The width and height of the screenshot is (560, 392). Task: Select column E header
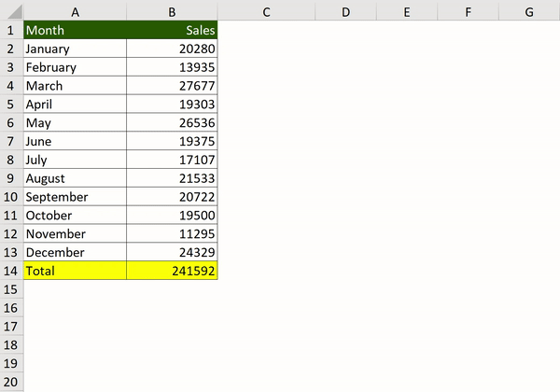click(x=406, y=12)
